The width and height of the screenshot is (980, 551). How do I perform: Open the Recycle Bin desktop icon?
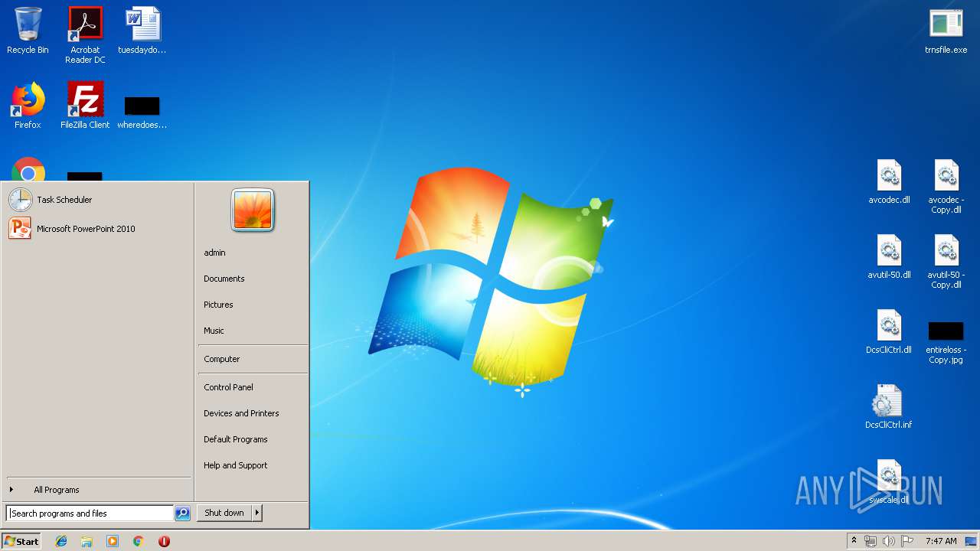[x=28, y=31]
